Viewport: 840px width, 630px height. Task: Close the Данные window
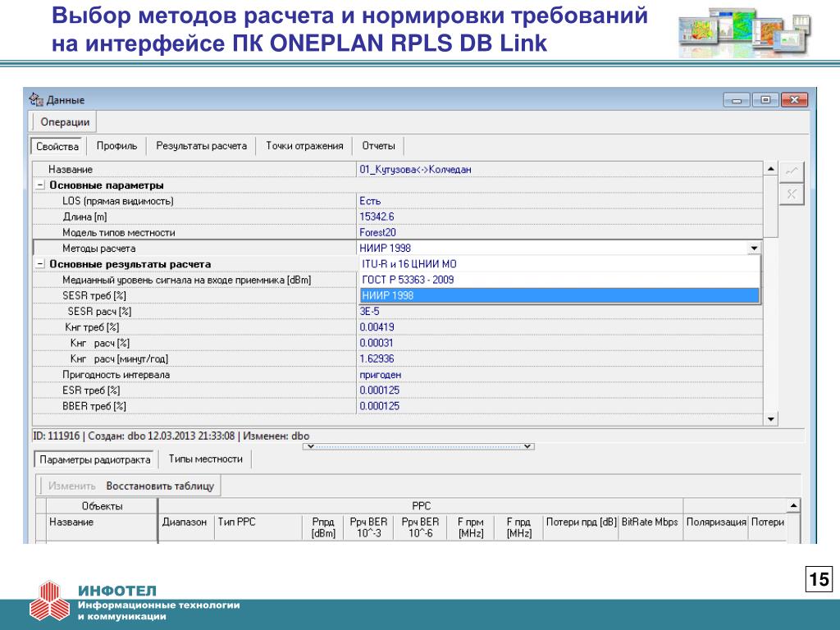click(794, 100)
